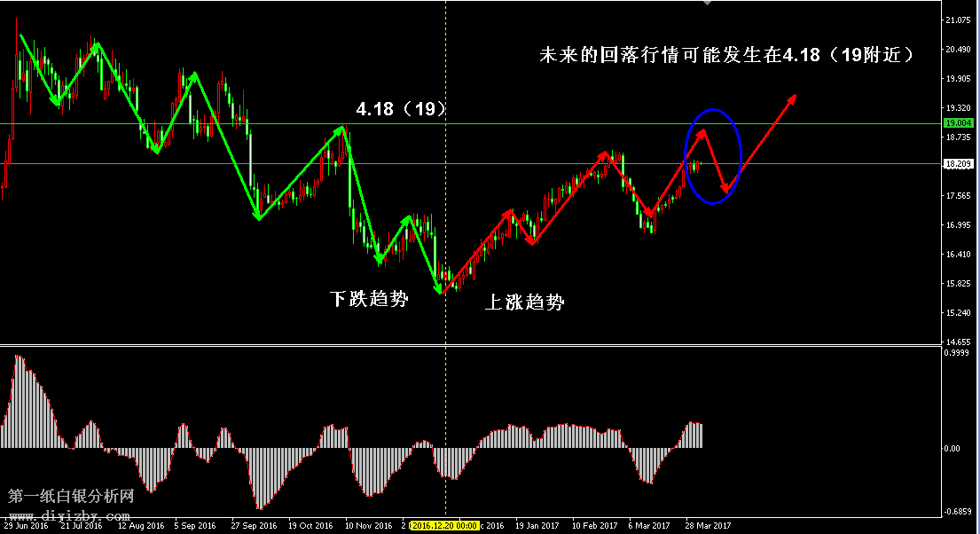Click the blue ellipse outline marker

[712, 110]
